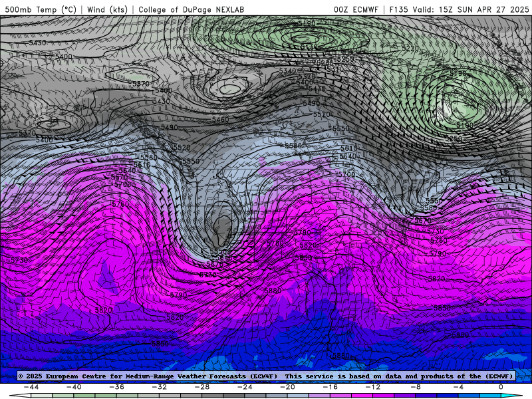Click the -20 color scale label

pyautogui.click(x=288, y=387)
